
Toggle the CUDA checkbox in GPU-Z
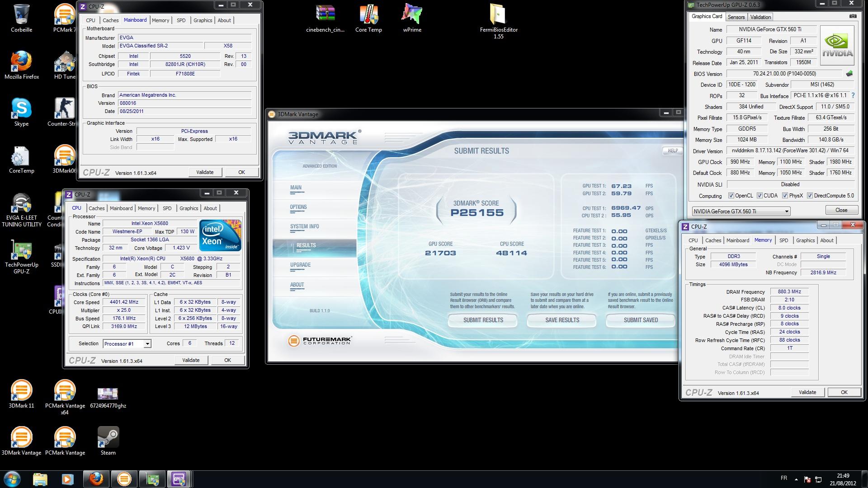pyautogui.click(x=759, y=196)
